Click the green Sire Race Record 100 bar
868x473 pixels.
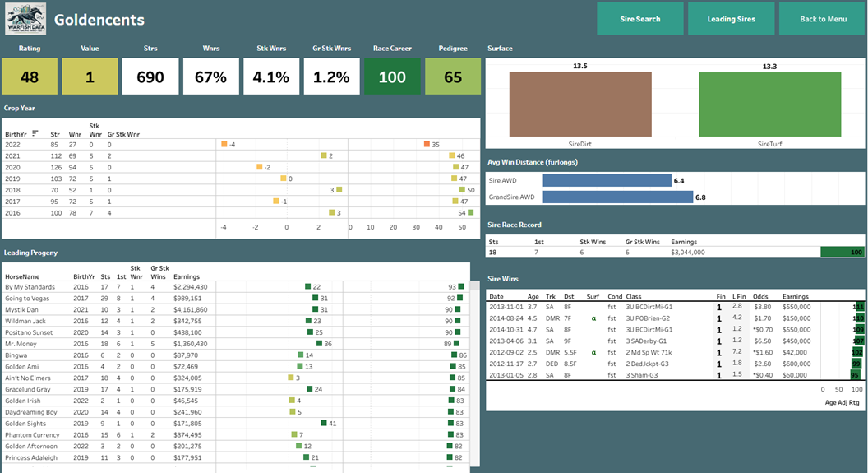[x=842, y=253]
